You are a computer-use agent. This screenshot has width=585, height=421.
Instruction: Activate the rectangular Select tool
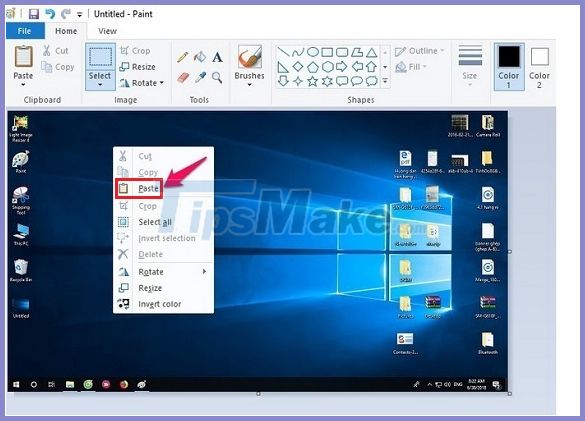pyautogui.click(x=100, y=57)
